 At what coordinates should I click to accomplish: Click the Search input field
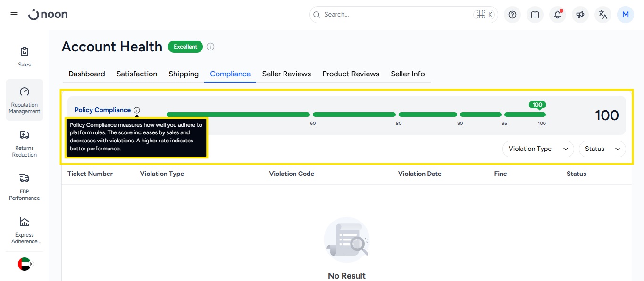(396, 15)
